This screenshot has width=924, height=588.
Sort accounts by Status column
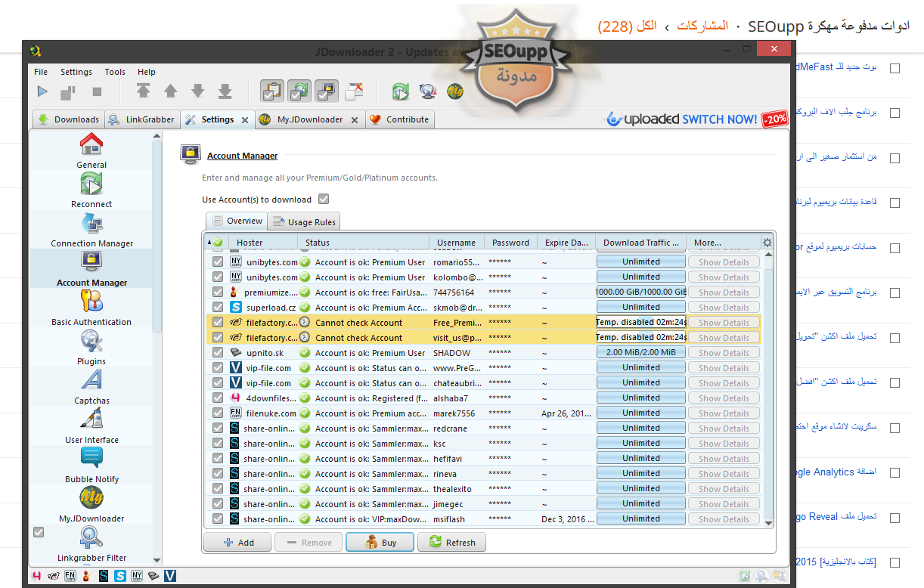point(364,243)
